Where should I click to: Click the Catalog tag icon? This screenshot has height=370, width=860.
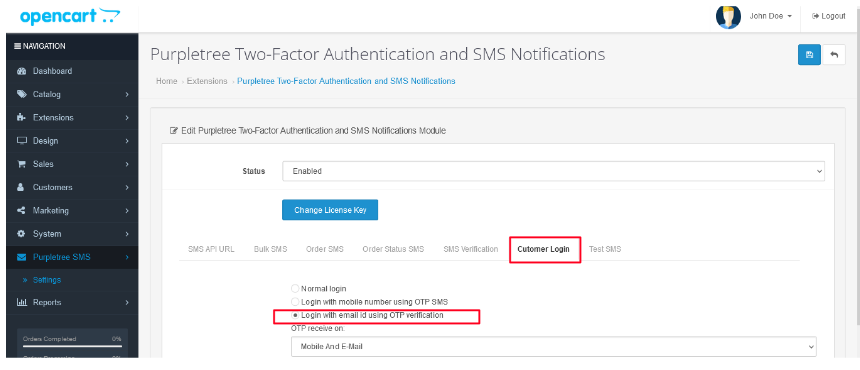point(22,94)
